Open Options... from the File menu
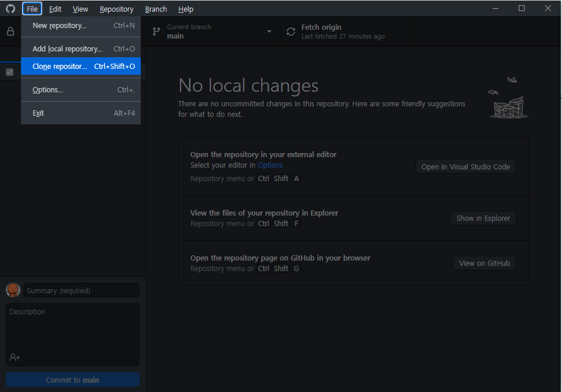562x392 pixels. tap(81, 89)
